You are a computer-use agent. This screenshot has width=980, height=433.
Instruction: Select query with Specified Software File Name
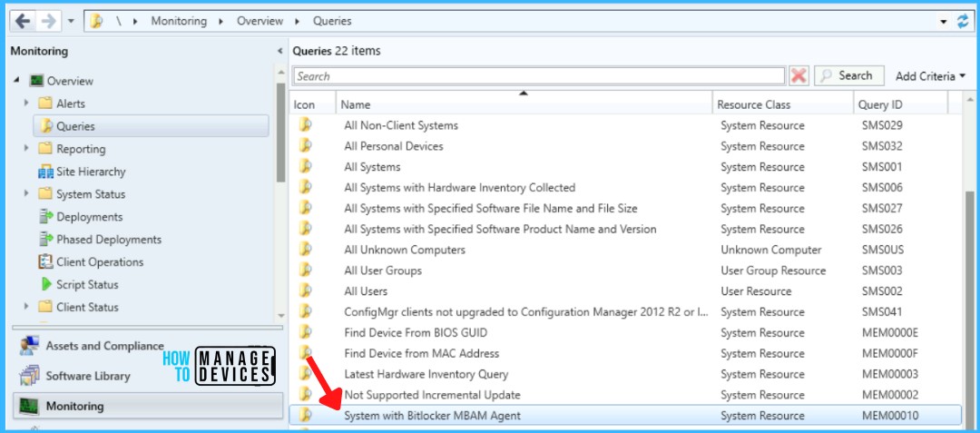coord(491,208)
